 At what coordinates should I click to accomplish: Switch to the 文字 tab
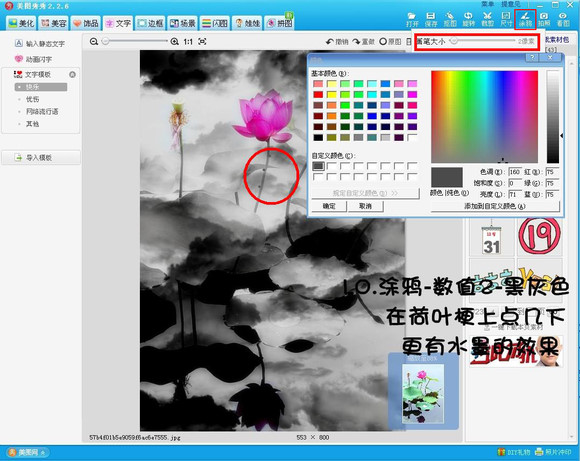pyautogui.click(x=118, y=23)
